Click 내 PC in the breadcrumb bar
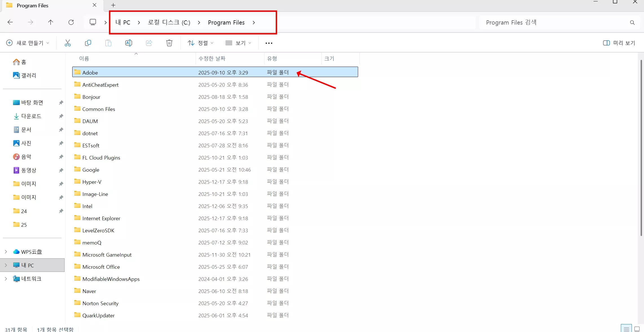This screenshot has width=644, height=332. (122, 22)
